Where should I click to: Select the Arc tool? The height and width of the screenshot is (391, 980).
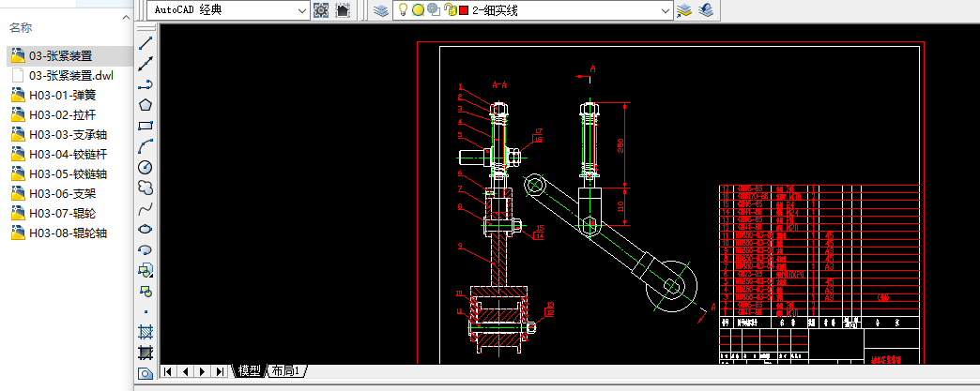[145, 146]
